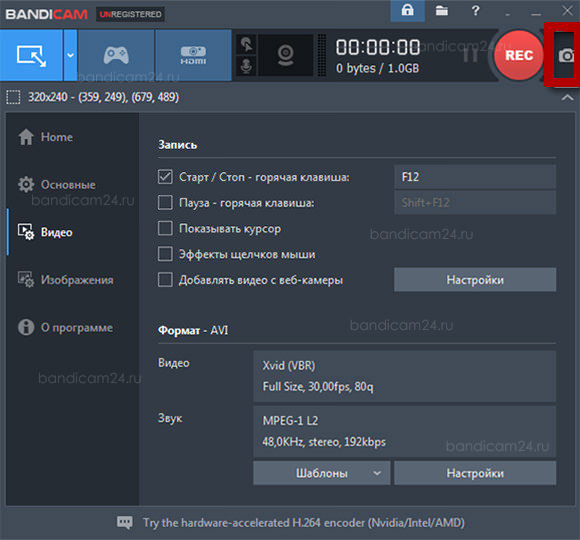
Task: Open help with the question mark
Action: tap(475, 11)
